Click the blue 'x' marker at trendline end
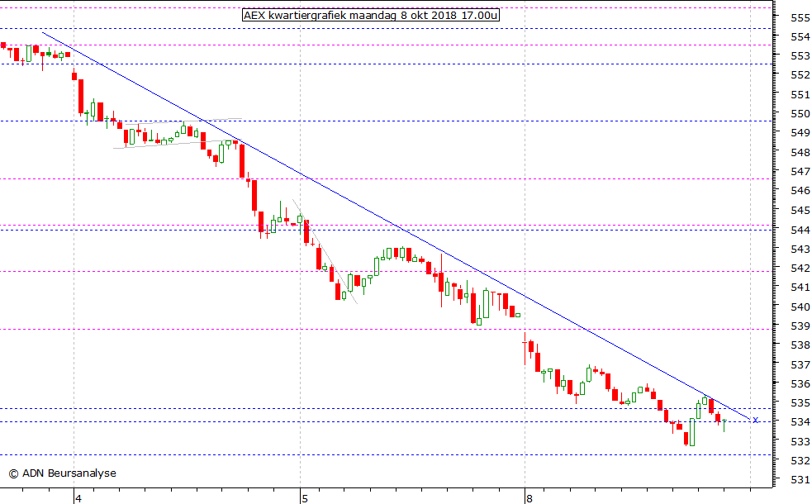812x504 pixels. click(x=756, y=420)
